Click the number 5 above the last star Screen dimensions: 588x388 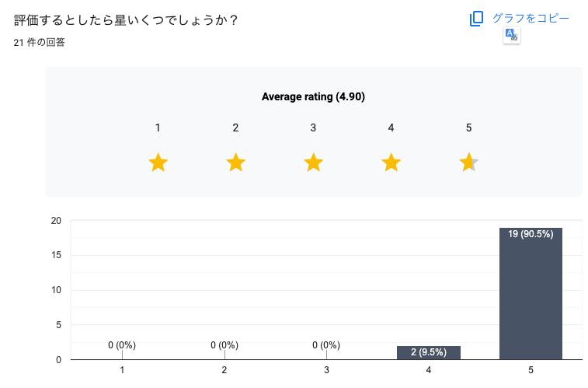coord(468,128)
